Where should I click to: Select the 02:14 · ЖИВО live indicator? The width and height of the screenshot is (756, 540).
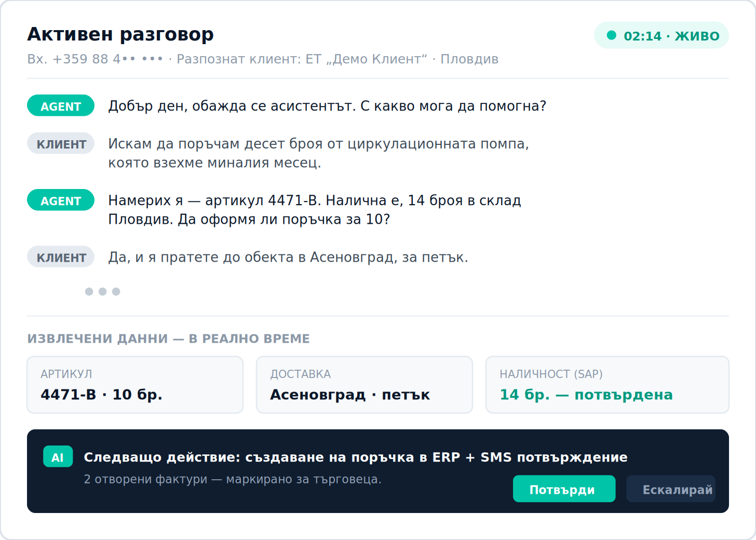[661, 35]
